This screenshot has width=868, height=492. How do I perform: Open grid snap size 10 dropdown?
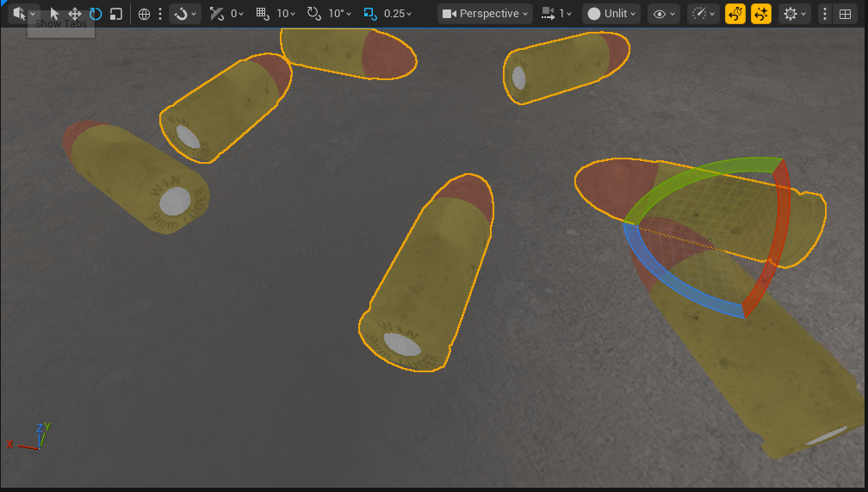(x=286, y=13)
